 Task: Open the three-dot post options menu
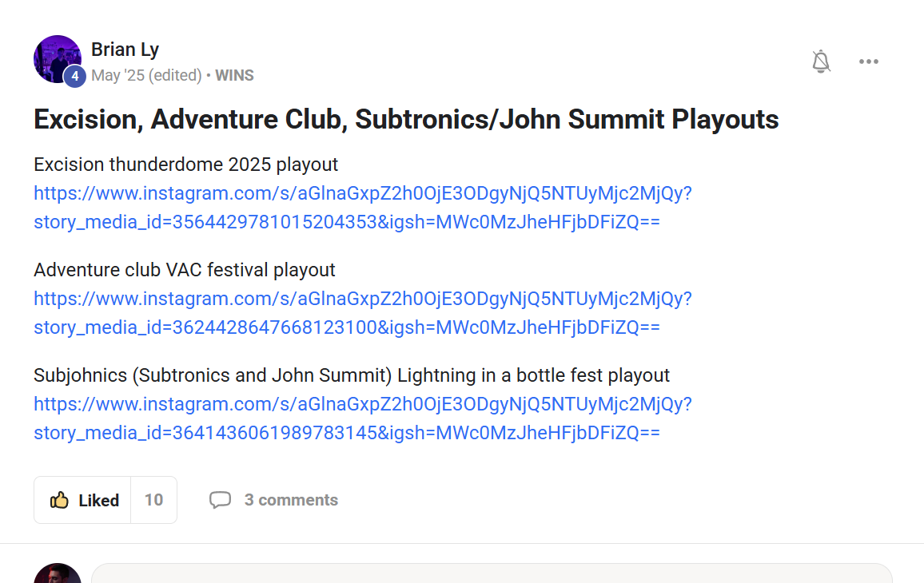tap(869, 61)
